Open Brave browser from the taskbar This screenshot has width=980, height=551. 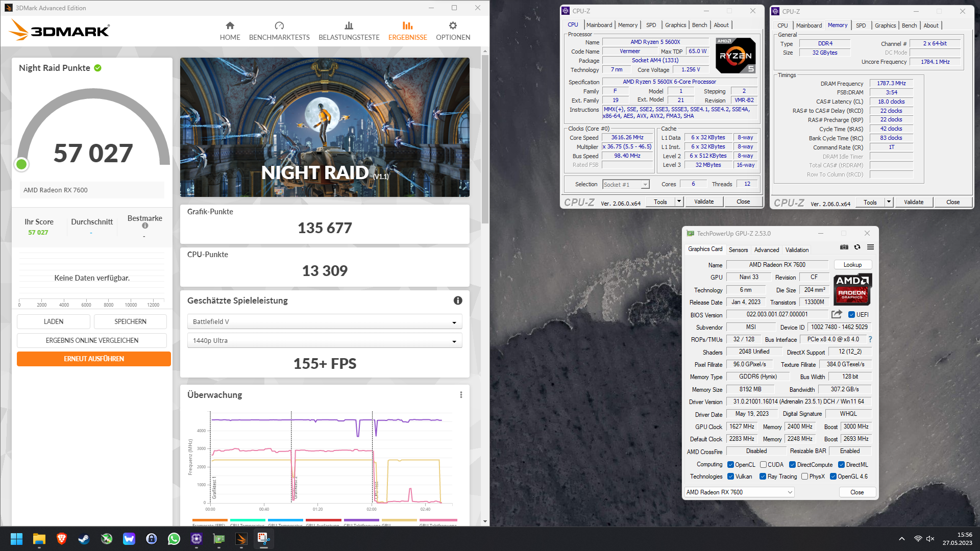62,539
